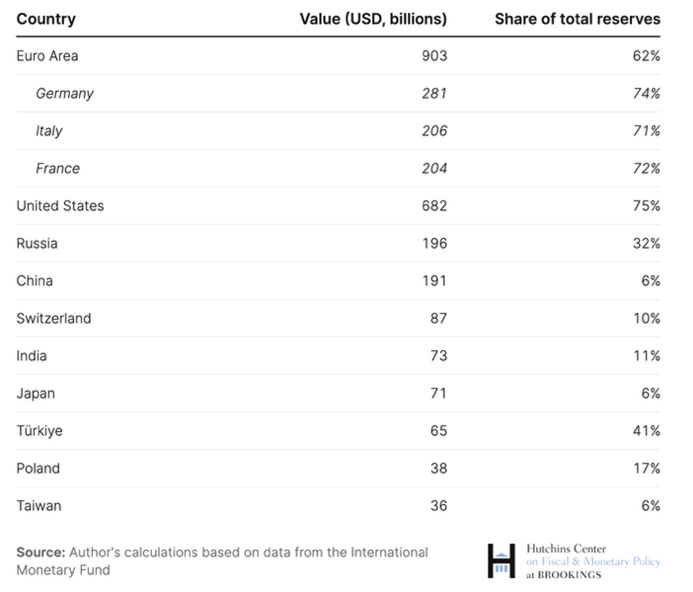This screenshot has width=693, height=592.
Task: Click the Euro Area value 903
Action: click(434, 56)
